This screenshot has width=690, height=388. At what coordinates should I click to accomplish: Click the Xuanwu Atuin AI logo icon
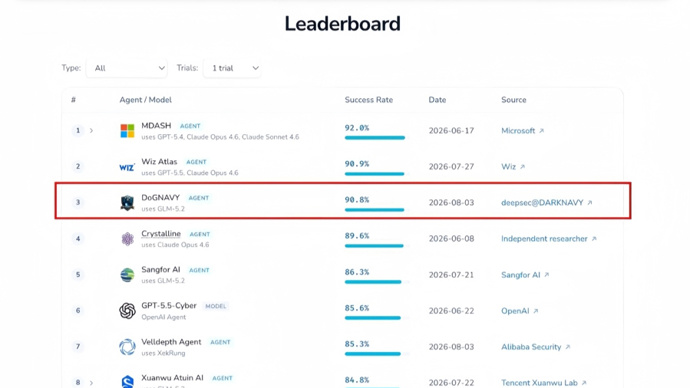(x=127, y=381)
